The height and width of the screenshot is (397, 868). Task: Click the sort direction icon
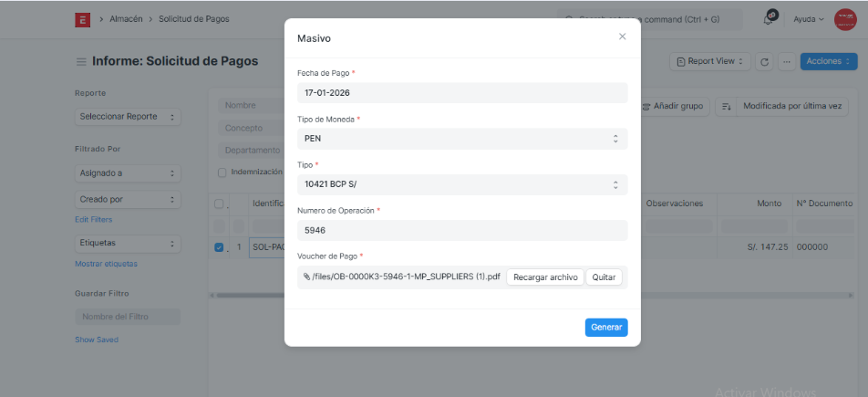(727, 106)
